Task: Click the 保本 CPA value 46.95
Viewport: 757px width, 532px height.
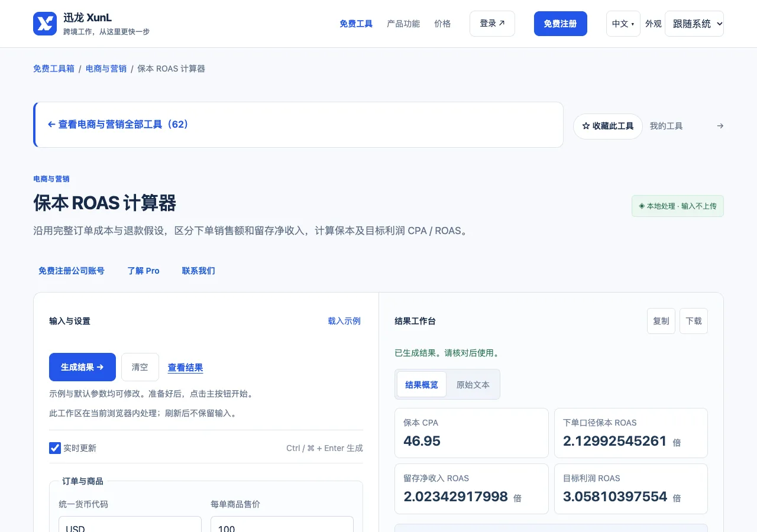Action: tap(422, 441)
